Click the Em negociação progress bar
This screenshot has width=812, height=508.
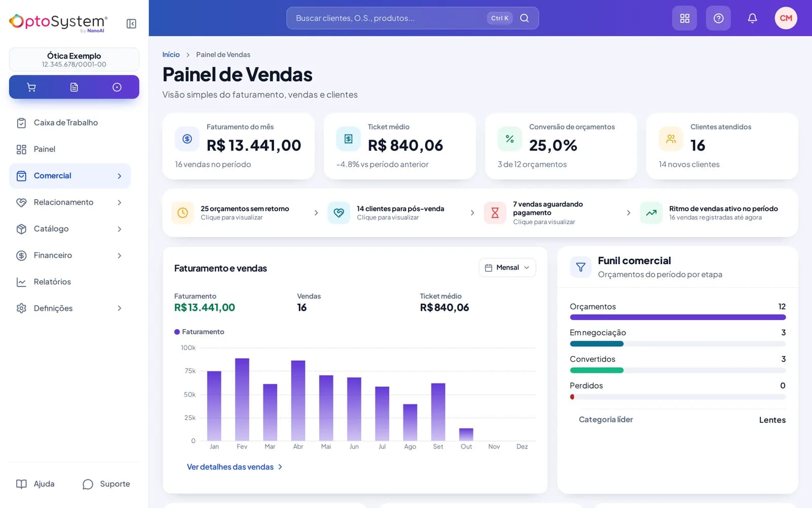tap(678, 344)
